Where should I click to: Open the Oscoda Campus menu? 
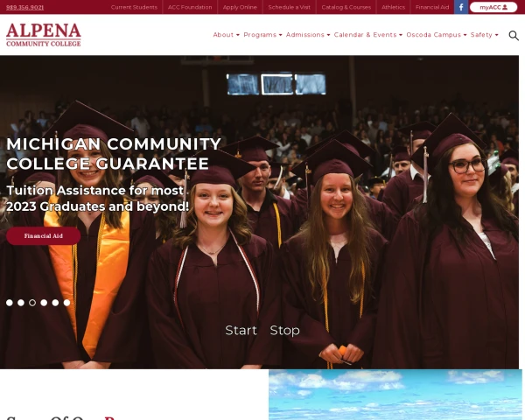tap(437, 35)
